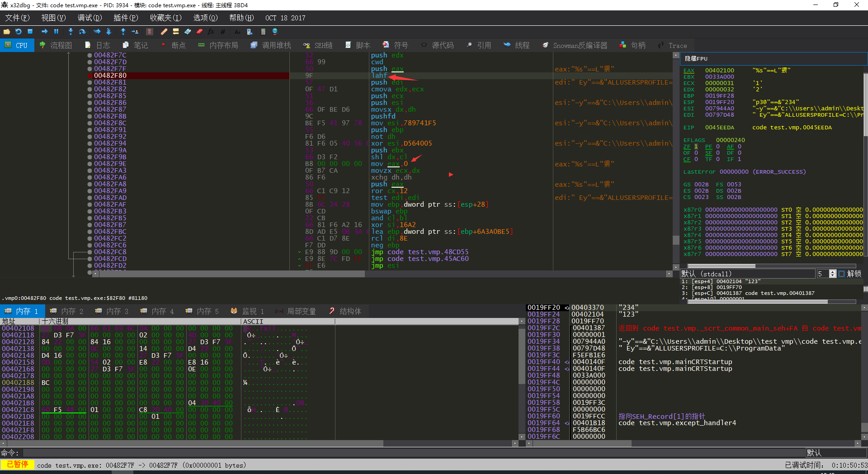Open the Patches band-aid icon
This screenshot has height=474, width=868.
tap(164, 32)
